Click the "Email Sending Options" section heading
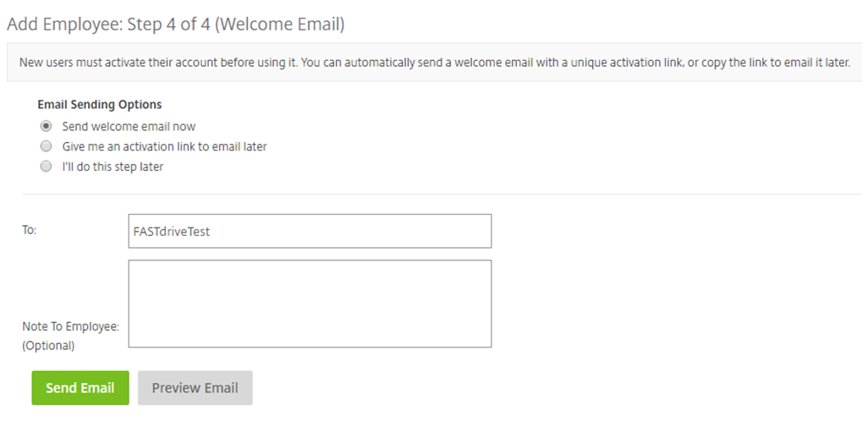868x427 pixels. point(100,105)
